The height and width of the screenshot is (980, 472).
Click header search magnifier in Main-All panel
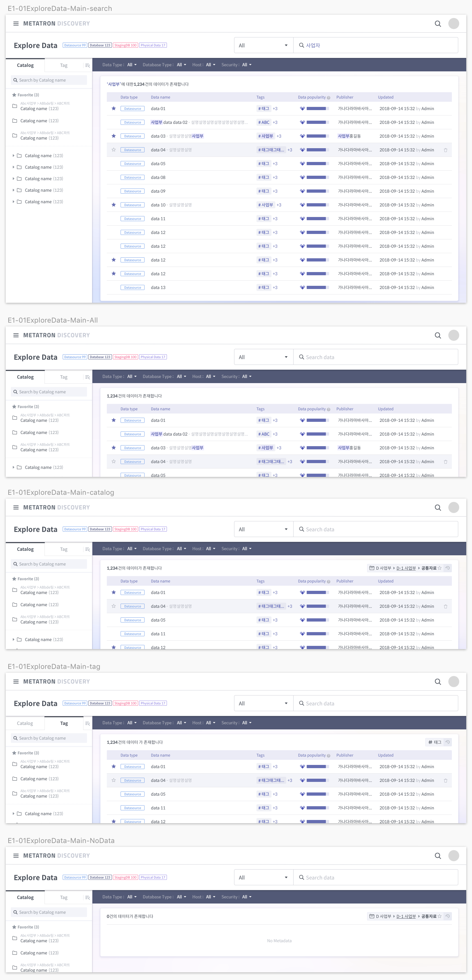(438, 335)
